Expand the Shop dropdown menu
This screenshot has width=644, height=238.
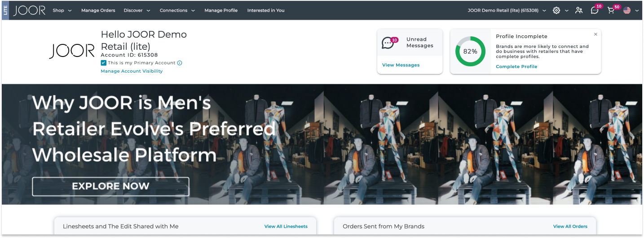tap(62, 10)
